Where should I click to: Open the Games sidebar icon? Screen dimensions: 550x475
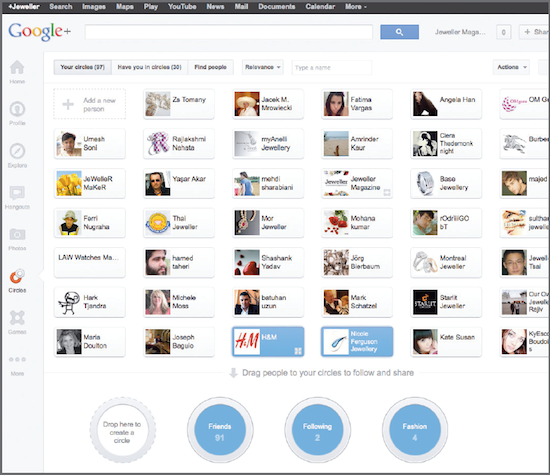coord(17,318)
